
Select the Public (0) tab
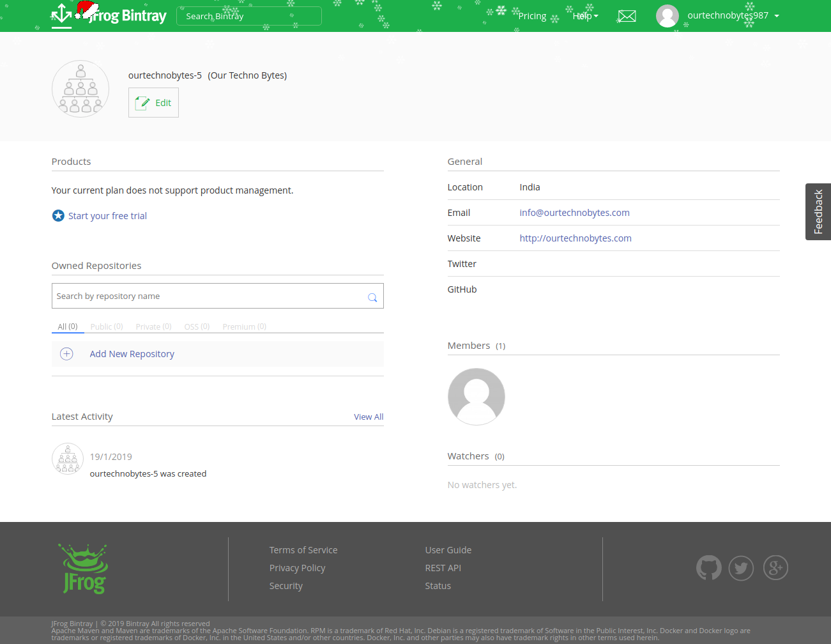pyautogui.click(x=107, y=326)
